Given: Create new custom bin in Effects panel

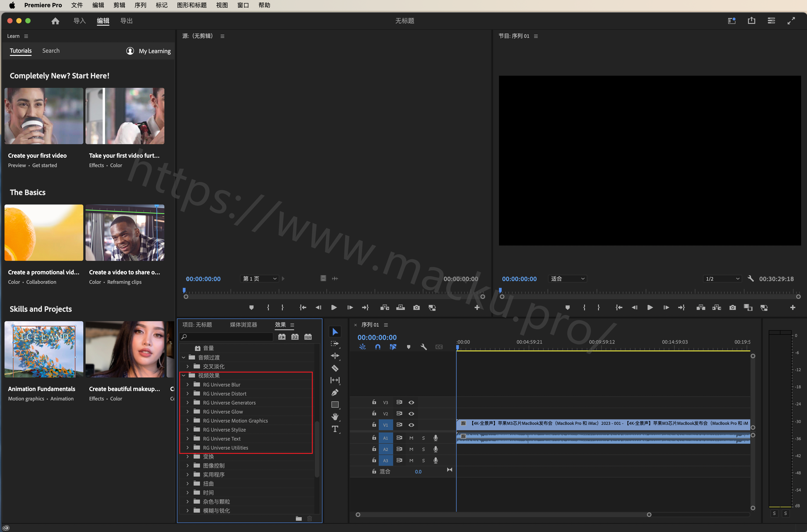Looking at the screenshot, I should (299, 518).
